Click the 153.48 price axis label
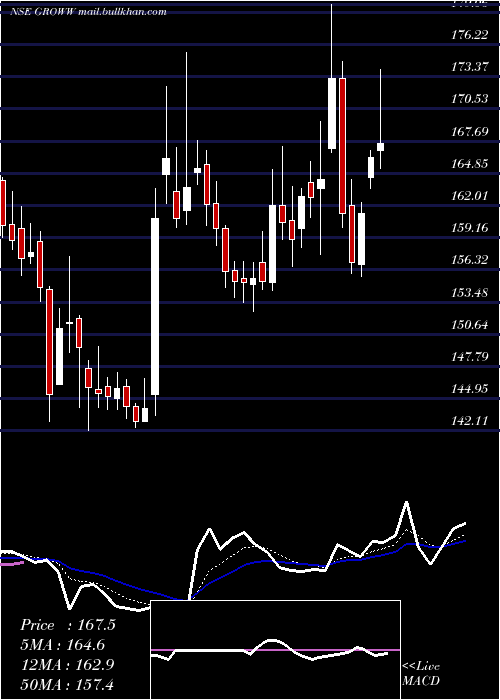The image size is (500, 700). (x=469, y=292)
